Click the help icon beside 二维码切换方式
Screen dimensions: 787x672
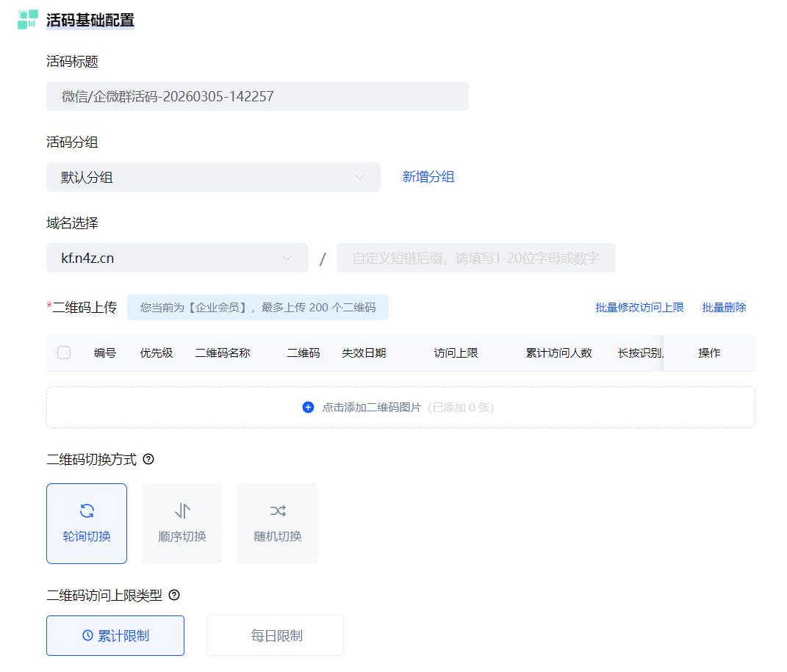click(148, 460)
